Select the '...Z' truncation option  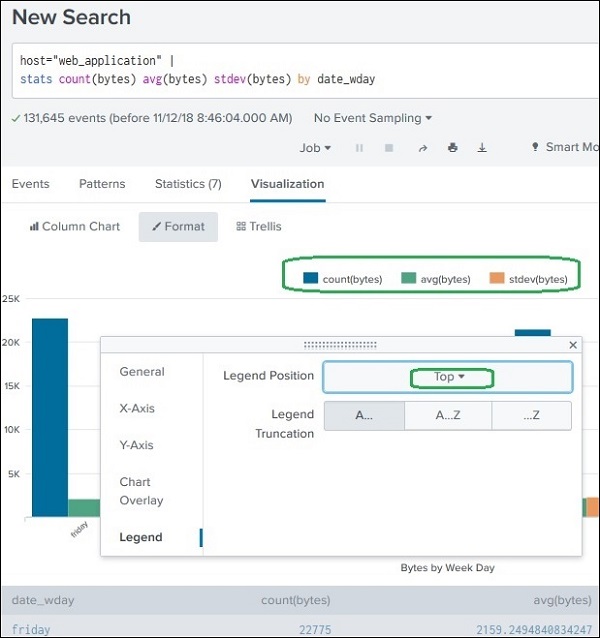pos(530,416)
